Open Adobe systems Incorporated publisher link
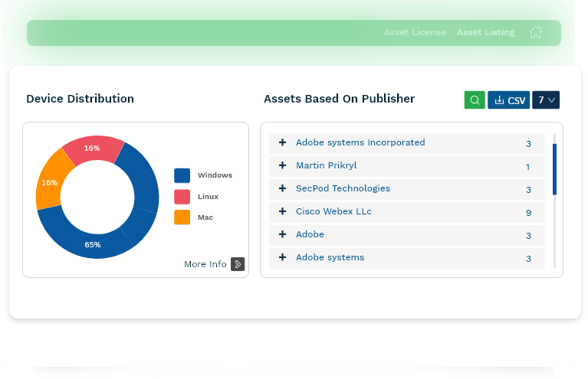 [360, 142]
